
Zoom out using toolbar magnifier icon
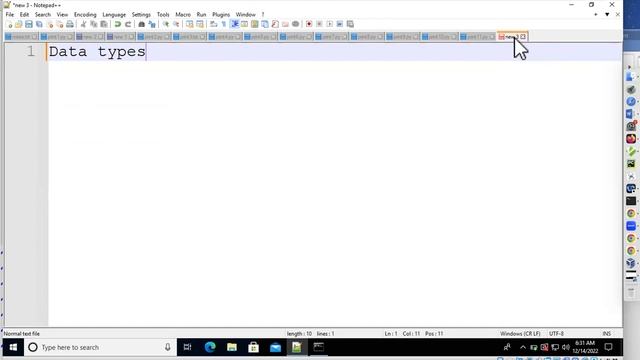(x=176, y=24)
